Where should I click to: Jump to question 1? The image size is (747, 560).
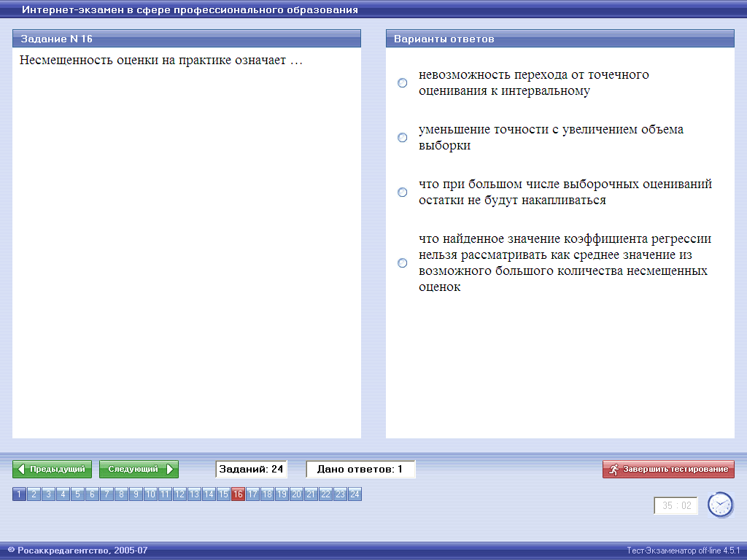(x=19, y=494)
